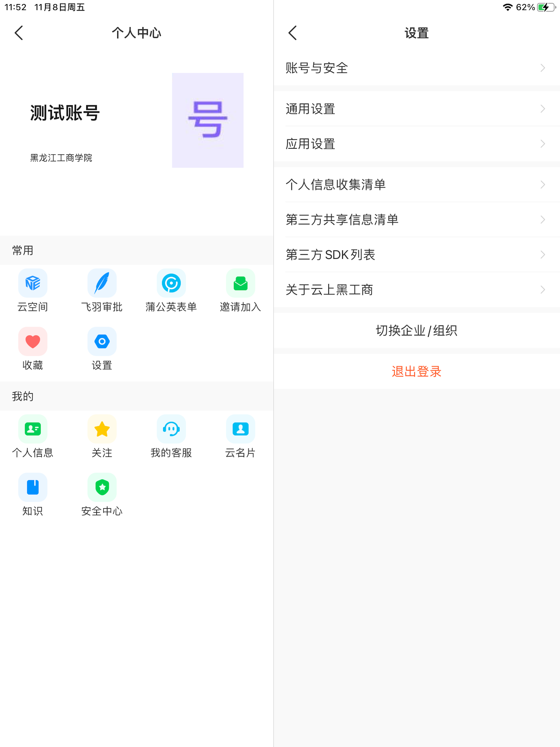Viewport: 560px width, 747px height.
Task: Open 通用设置 menu entry
Action: point(417,109)
